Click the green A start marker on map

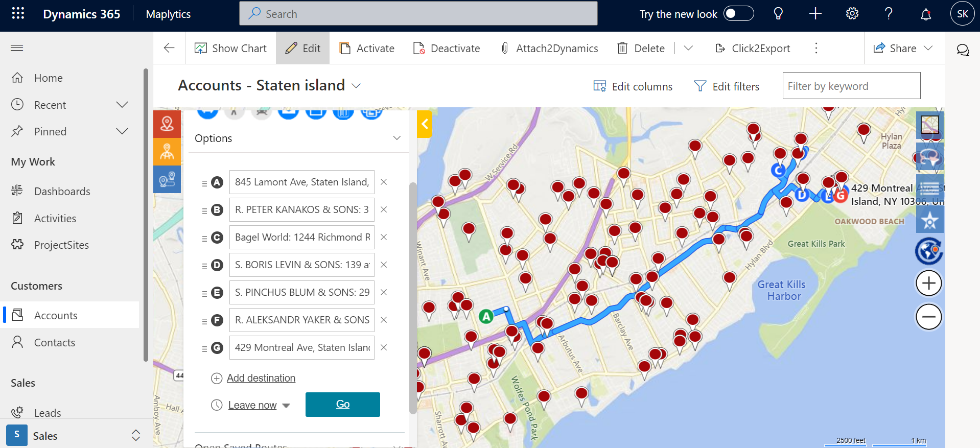[486, 317]
